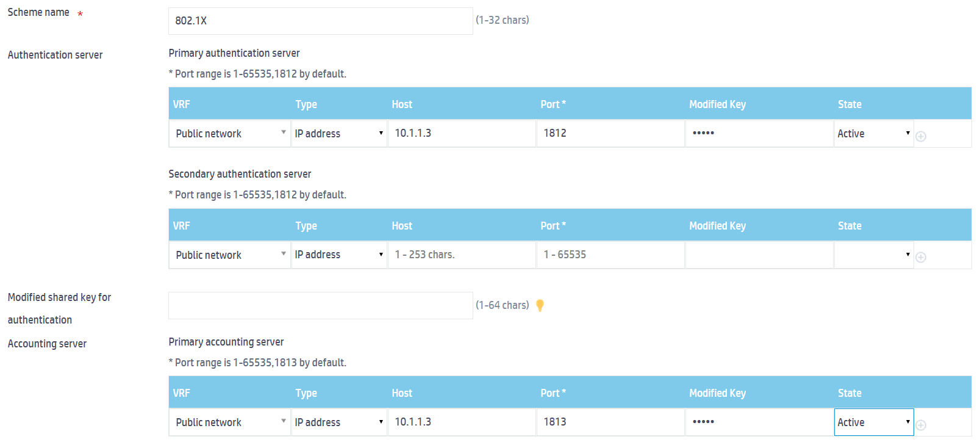Click Host field of primary authentication server
980x442 pixels.
(462, 133)
